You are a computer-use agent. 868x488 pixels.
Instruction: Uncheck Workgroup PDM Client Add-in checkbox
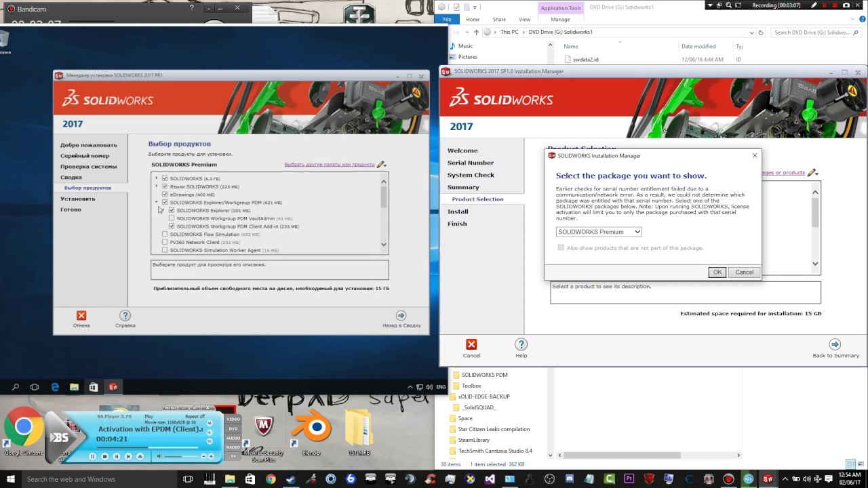172,226
